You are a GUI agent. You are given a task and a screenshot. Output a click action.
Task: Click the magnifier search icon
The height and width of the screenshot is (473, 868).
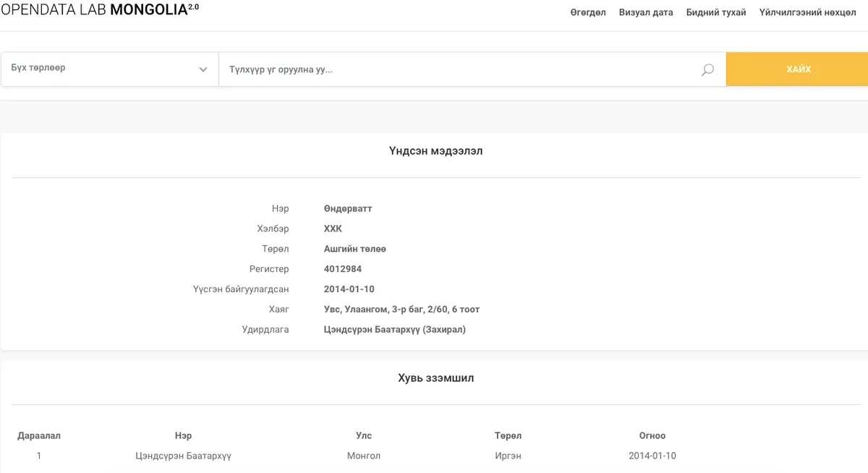click(707, 69)
